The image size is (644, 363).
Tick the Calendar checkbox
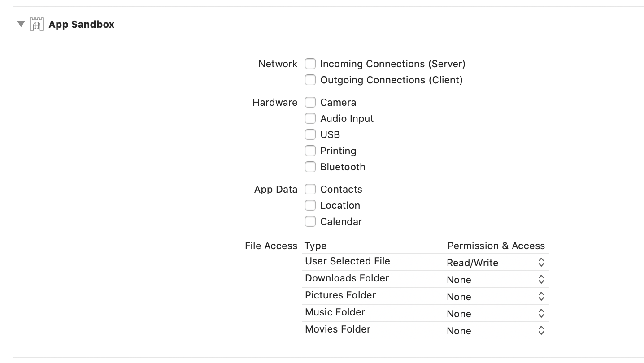310,221
